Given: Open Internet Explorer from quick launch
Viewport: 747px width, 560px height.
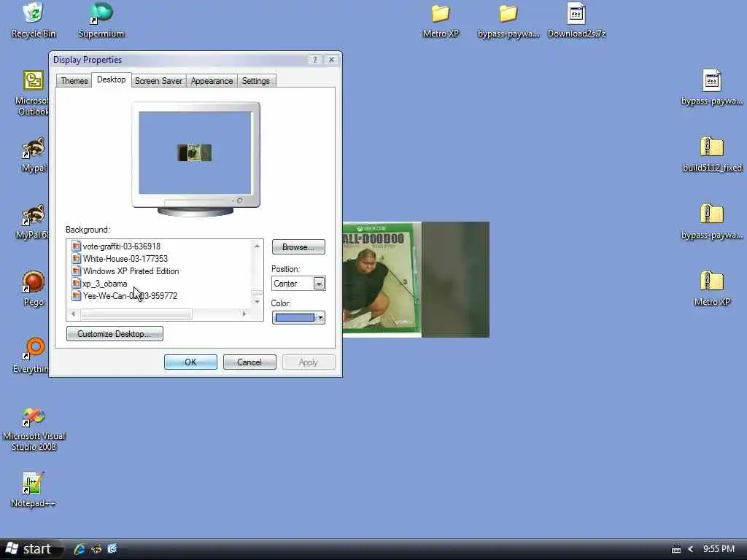Looking at the screenshot, I should tap(80, 549).
